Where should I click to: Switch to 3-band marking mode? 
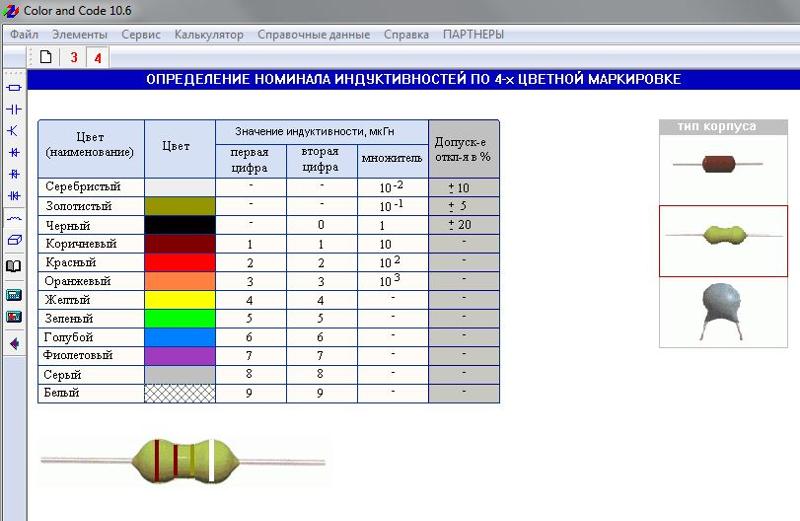click(74, 57)
